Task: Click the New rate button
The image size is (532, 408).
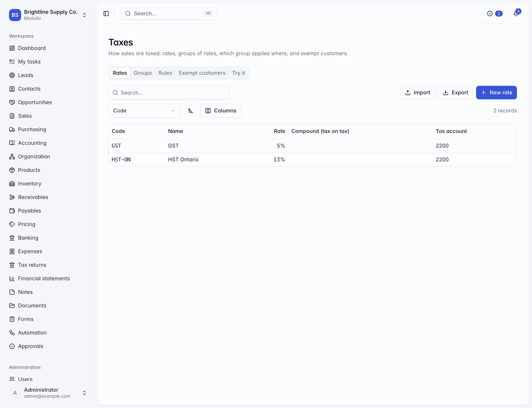Action: coord(496,92)
